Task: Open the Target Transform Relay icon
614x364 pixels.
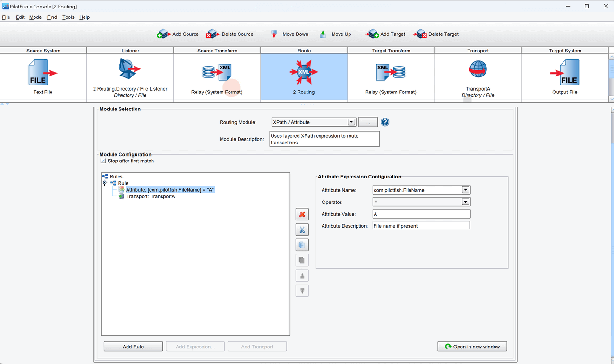Action: point(391,72)
